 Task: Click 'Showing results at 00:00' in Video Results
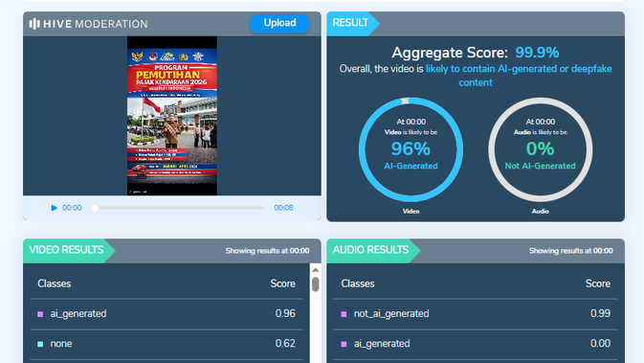click(267, 251)
